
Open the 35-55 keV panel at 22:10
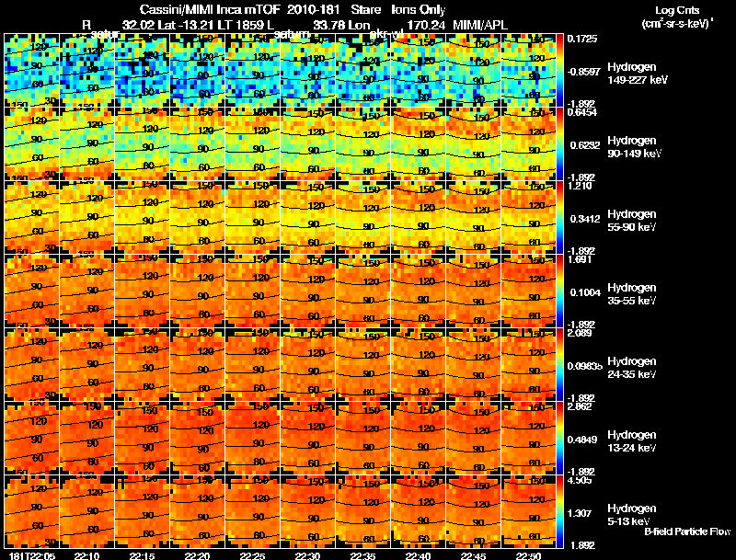coord(86,291)
